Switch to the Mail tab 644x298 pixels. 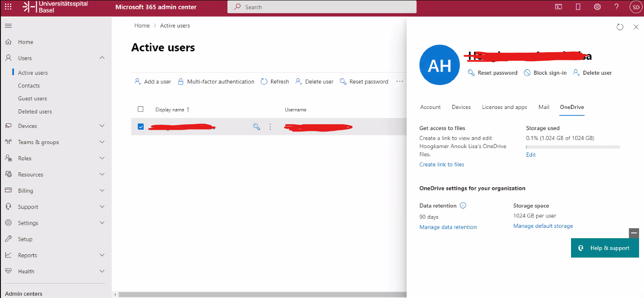point(544,107)
